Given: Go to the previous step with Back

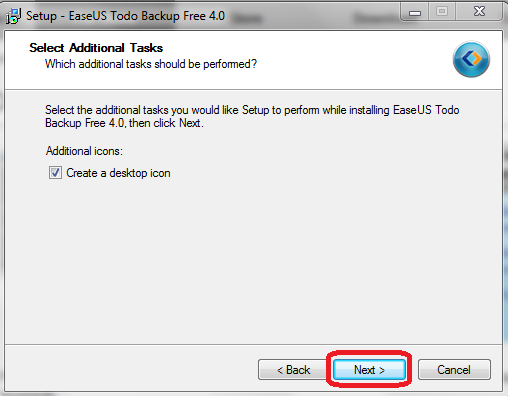Looking at the screenshot, I should click(x=293, y=369).
